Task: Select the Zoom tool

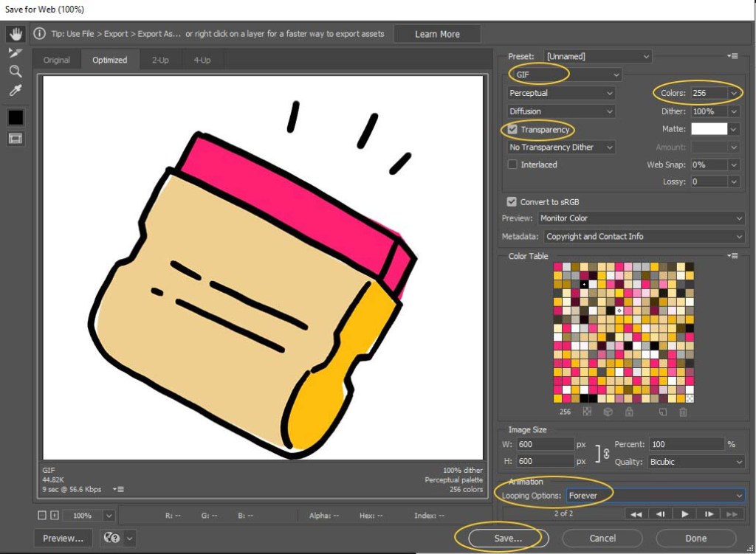Action: point(16,72)
